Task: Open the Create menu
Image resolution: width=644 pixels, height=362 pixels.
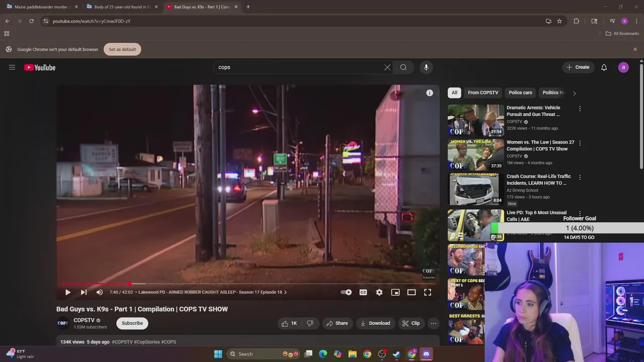Action: click(578, 67)
